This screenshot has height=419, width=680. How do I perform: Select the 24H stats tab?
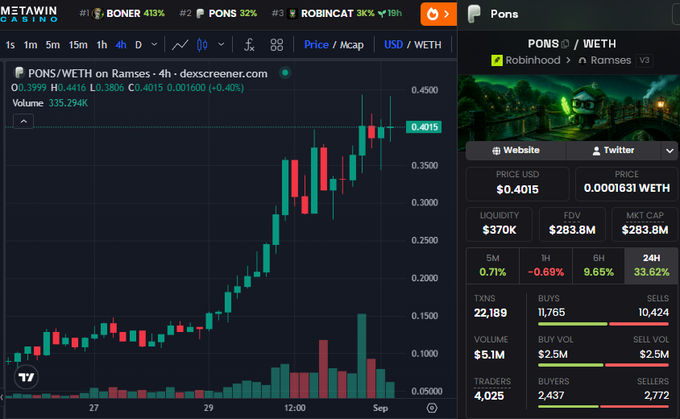(x=651, y=265)
